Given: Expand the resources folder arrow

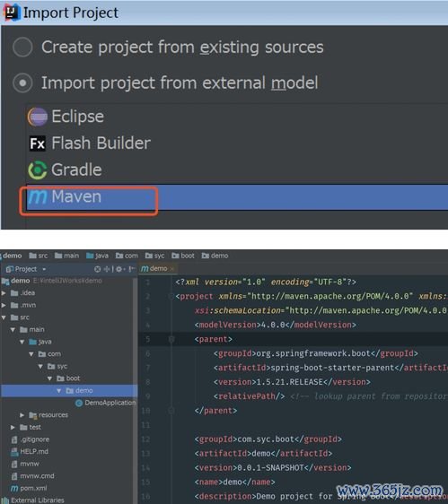Looking at the screenshot, I should coord(22,415).
